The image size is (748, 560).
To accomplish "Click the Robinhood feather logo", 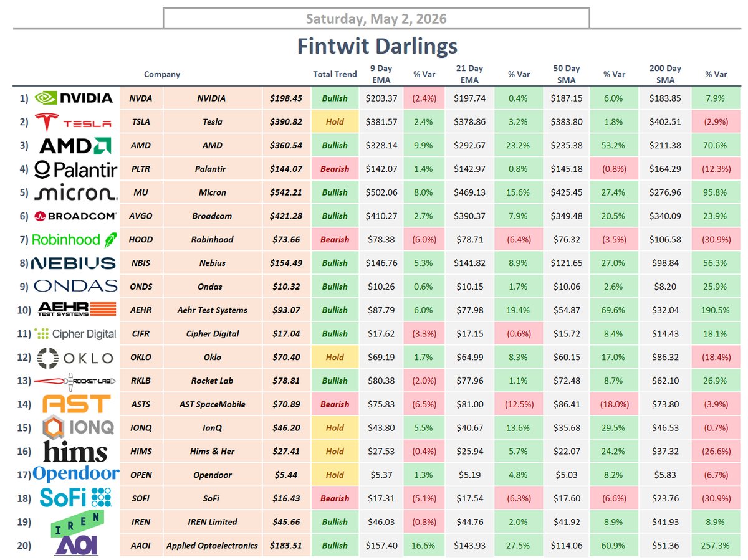I will [x=111, y=239].
